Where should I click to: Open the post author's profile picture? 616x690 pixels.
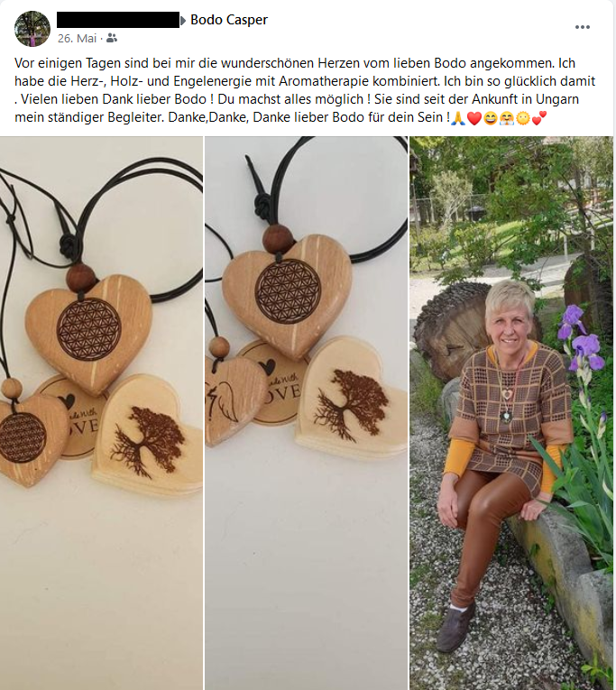32,29
